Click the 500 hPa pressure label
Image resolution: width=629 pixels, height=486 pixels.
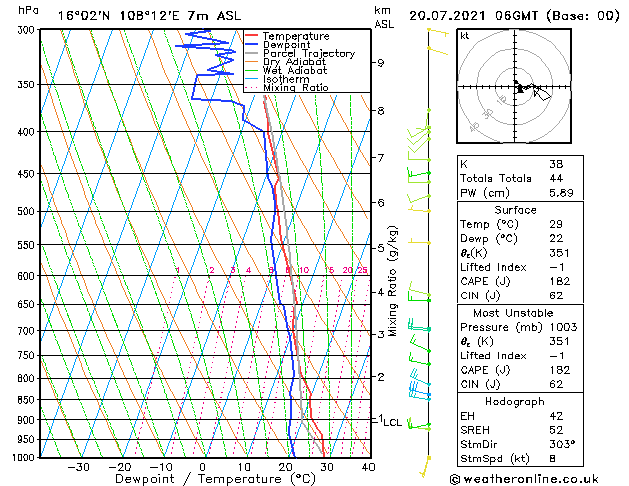click(26, 211)
